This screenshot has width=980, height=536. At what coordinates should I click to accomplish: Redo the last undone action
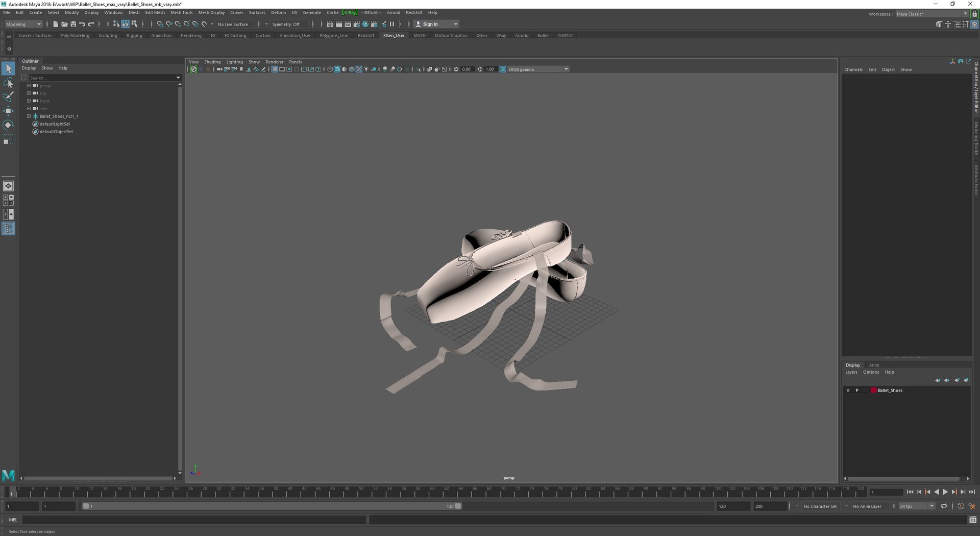[91, 24]
